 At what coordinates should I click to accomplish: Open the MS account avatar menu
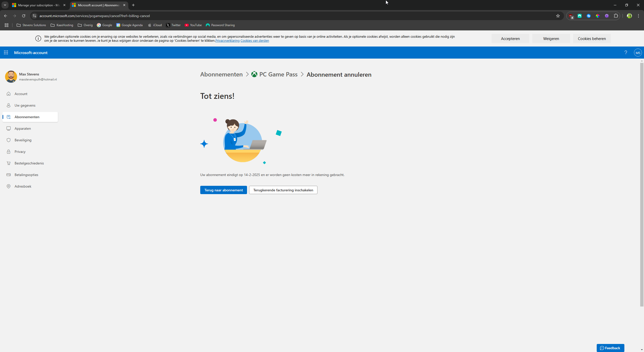[638, 53]
